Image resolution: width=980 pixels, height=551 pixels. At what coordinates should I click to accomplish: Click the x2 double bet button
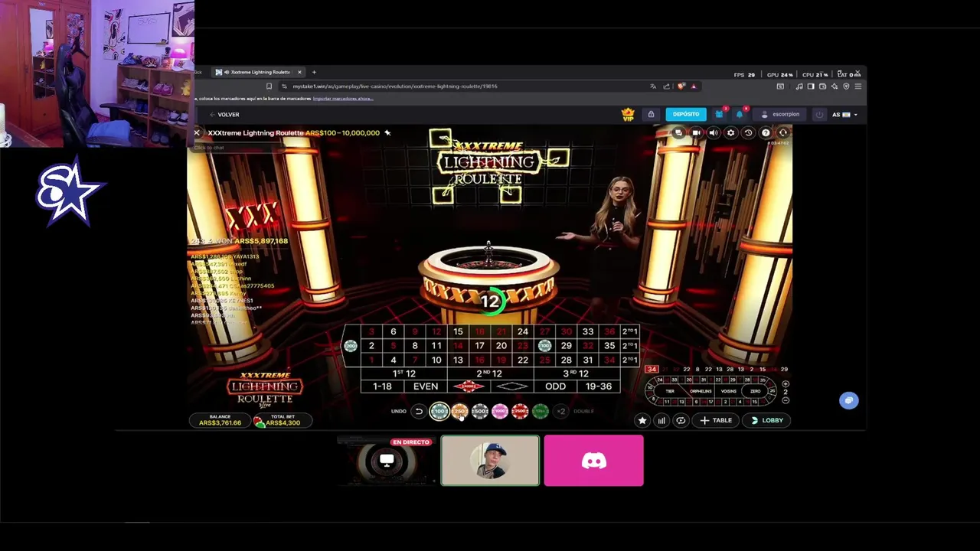[561, 412]
